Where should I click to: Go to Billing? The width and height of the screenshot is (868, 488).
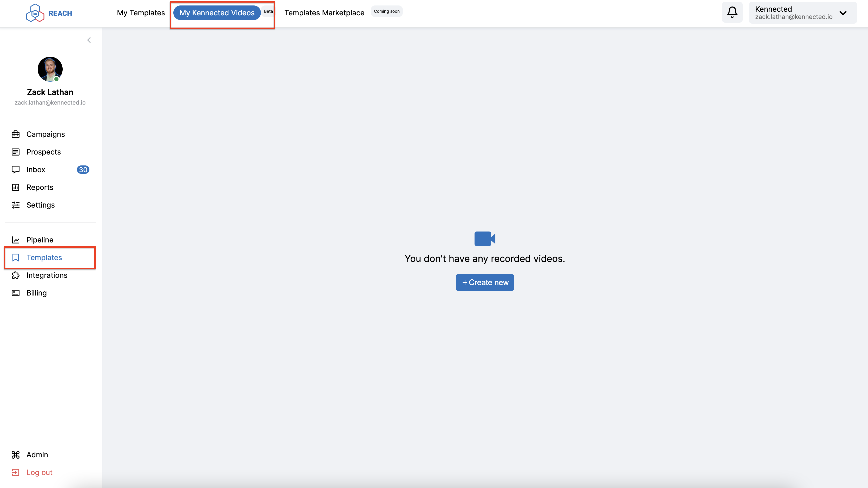[36, 293]
